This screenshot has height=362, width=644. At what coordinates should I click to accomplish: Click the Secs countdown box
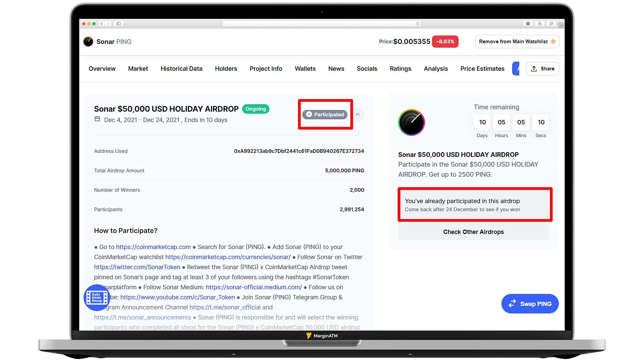(541, 122)
